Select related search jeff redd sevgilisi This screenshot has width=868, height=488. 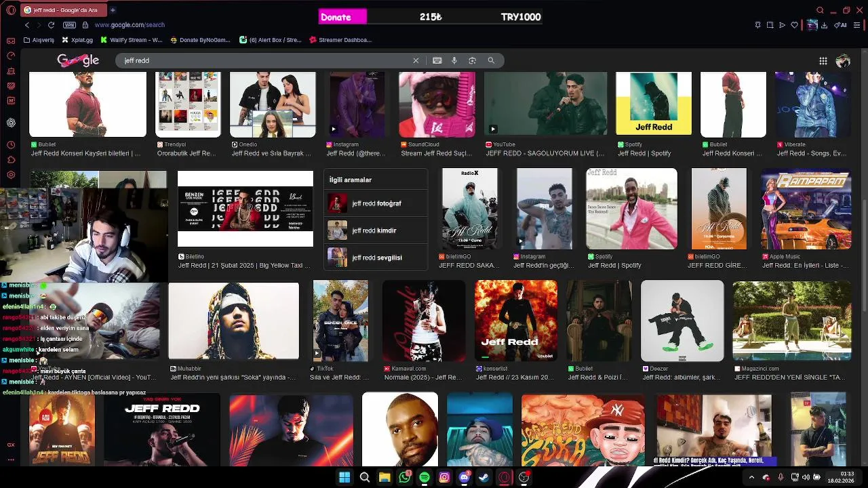376,258
